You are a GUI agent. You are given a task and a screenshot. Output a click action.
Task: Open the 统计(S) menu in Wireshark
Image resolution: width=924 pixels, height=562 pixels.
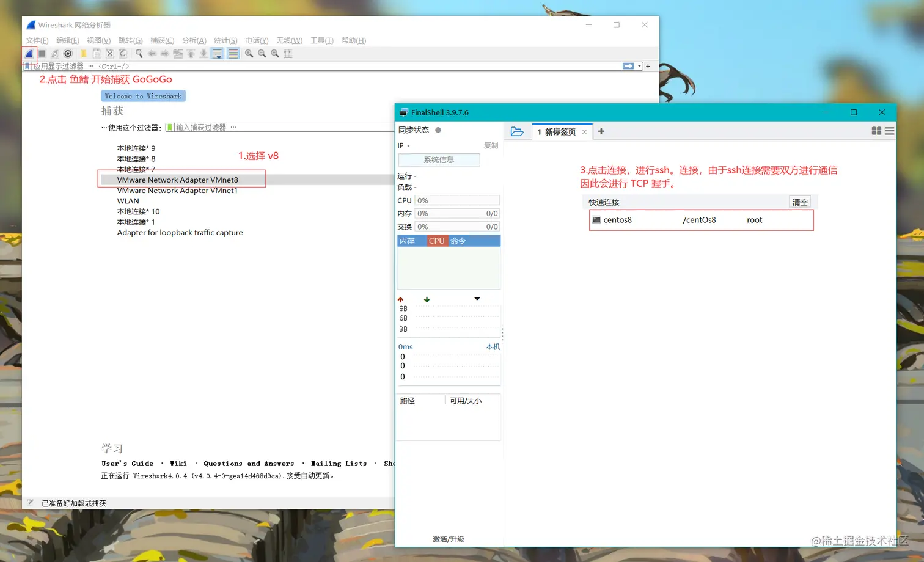click(226, 40)
